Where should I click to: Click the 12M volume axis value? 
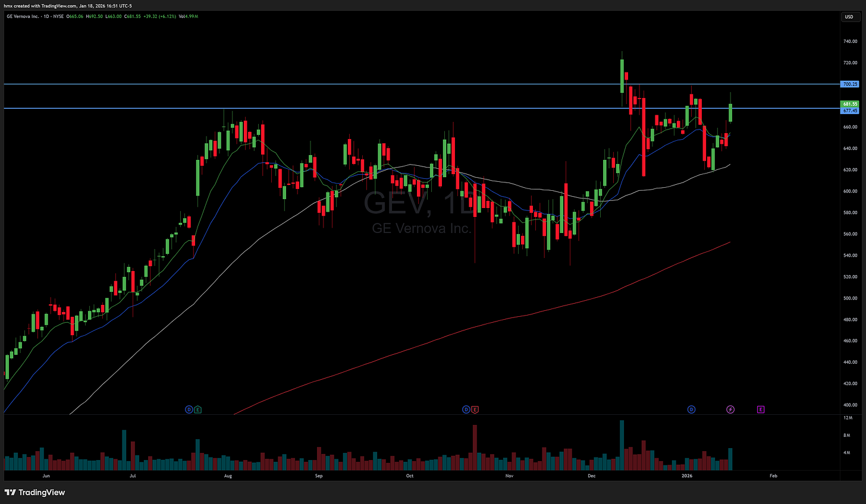(x=848, y=418)
